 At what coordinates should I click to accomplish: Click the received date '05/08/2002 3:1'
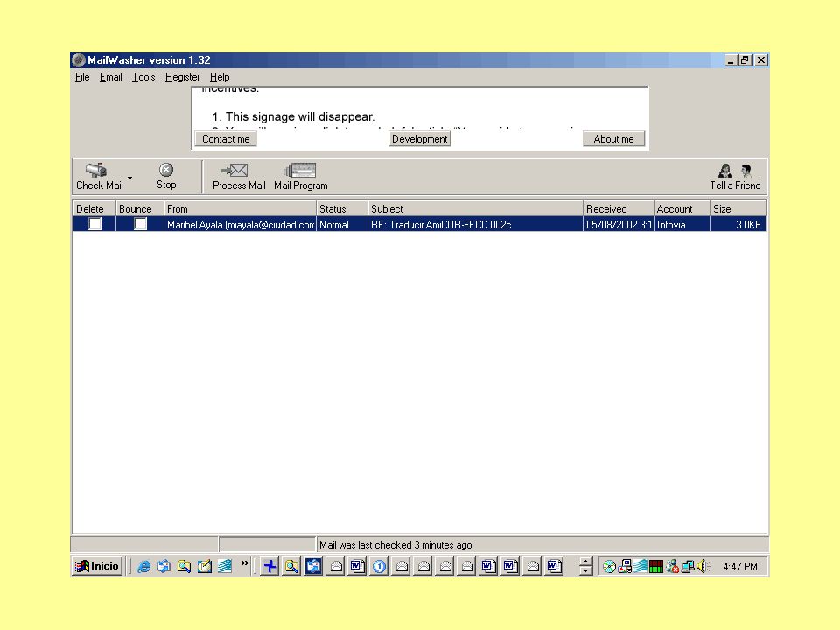[x=619, y=225]
